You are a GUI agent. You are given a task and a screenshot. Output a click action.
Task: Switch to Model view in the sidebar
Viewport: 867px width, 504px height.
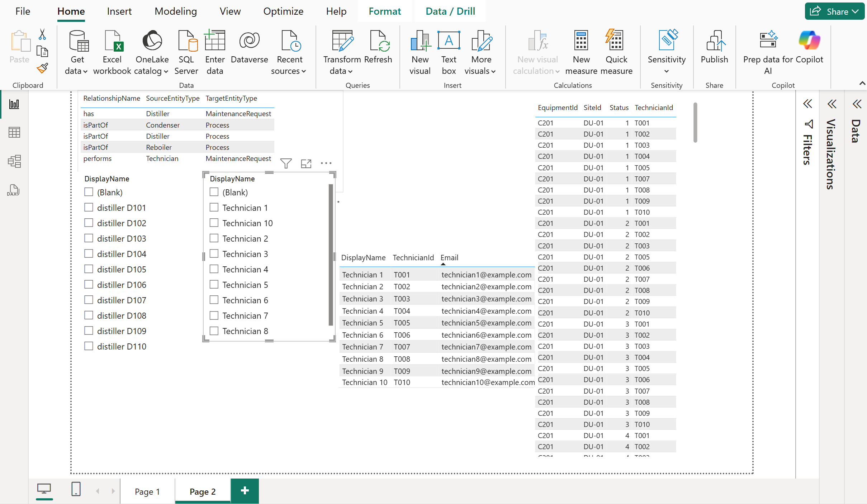(14, 161)
